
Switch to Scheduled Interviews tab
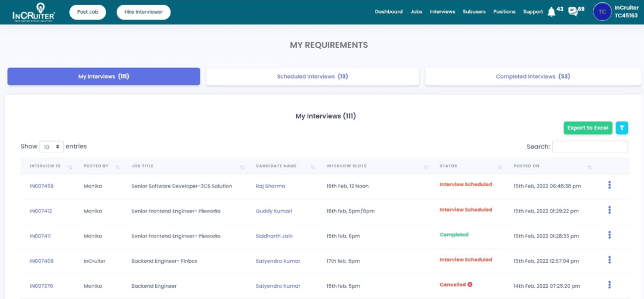[x=312, y=77]
